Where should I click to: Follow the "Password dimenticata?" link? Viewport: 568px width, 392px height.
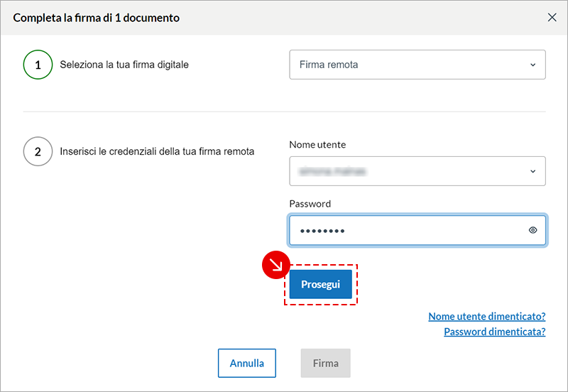pos(494,332)
